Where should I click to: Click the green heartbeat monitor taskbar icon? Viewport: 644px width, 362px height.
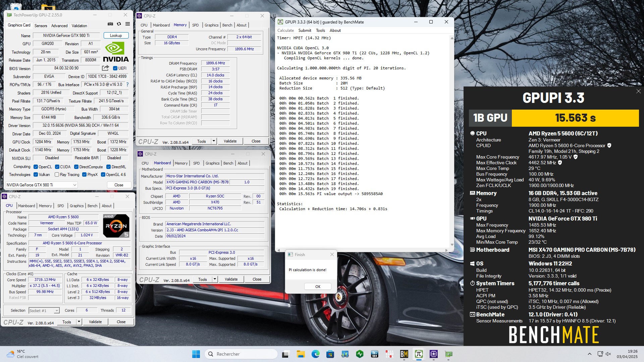coord(360,354)
